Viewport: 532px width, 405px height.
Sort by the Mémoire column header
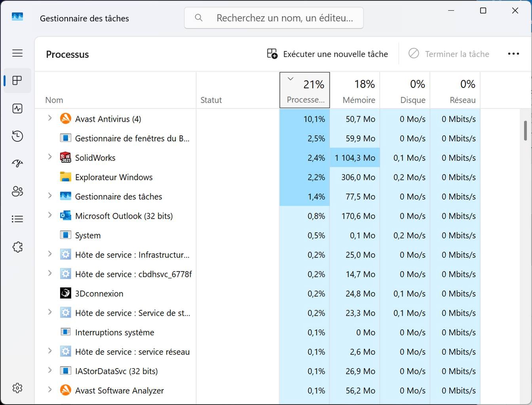(x=355, y=90)
